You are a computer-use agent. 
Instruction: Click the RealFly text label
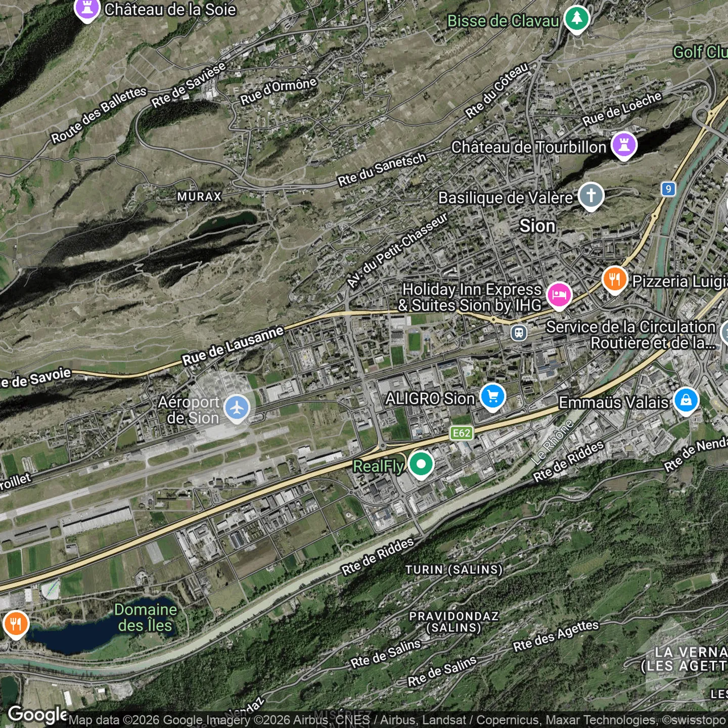point(378,466)
